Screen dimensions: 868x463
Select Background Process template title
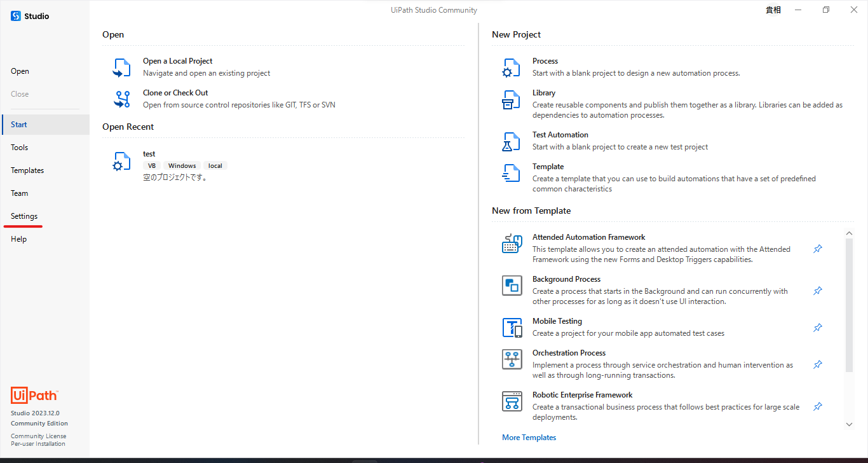[x=566, y=279]
